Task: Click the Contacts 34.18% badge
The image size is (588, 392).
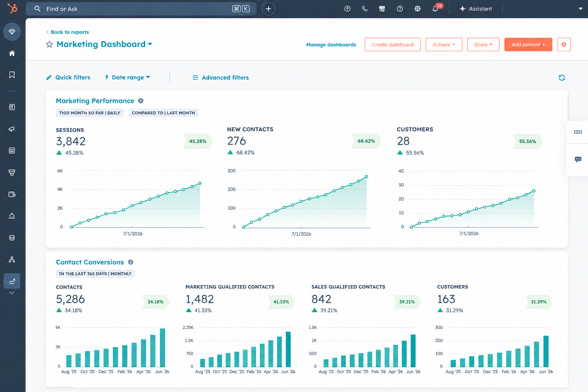Action: pyautogui.click(x=155, y=302)
